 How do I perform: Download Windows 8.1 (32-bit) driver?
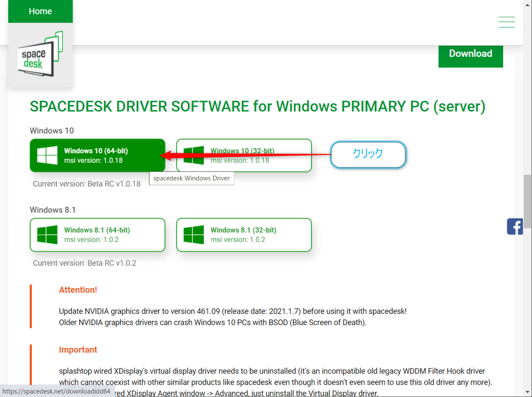click(244, 235)
